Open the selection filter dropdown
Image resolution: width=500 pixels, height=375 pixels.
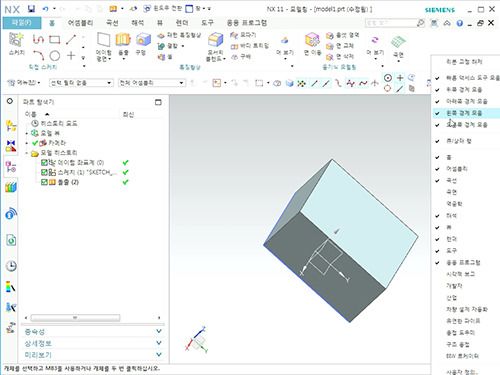(81, 83)
